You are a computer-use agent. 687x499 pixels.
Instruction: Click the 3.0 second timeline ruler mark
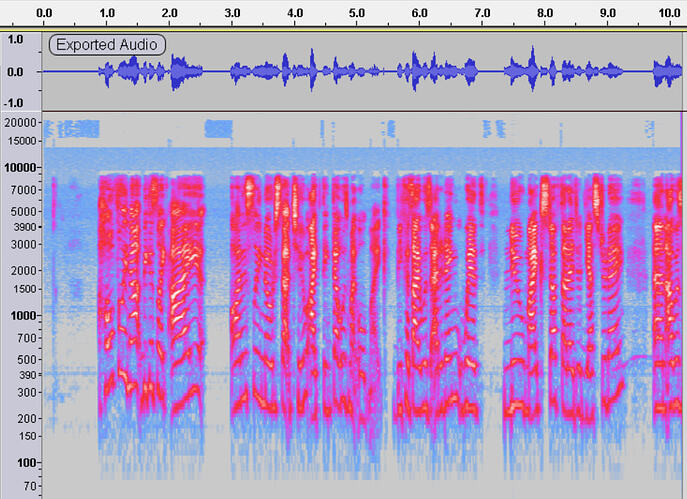232,14
